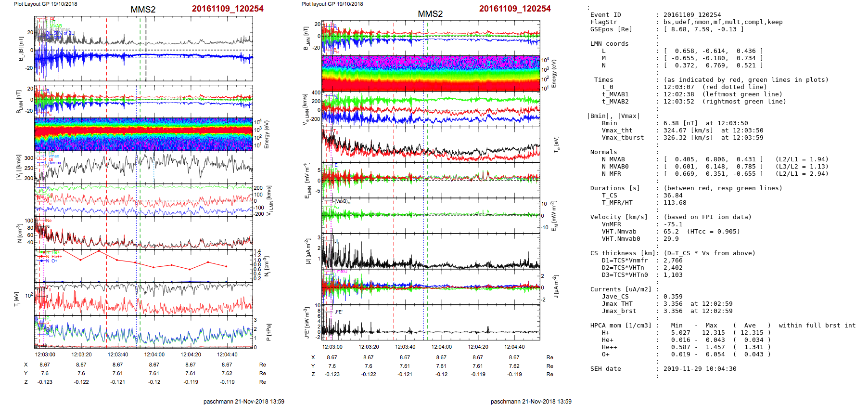Click the Jave_CS current value 0.359
Screen dimensions: 868x405
coord(673,297)
